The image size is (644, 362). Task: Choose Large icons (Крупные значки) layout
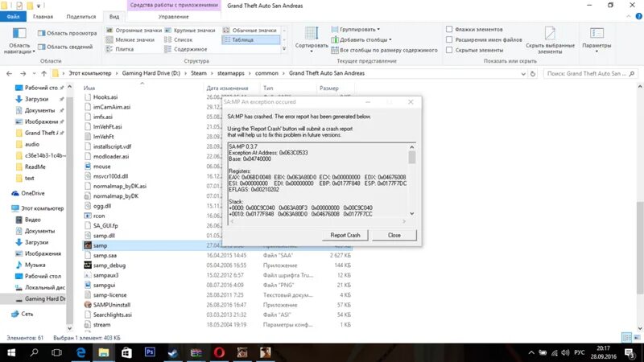(190, 31)
